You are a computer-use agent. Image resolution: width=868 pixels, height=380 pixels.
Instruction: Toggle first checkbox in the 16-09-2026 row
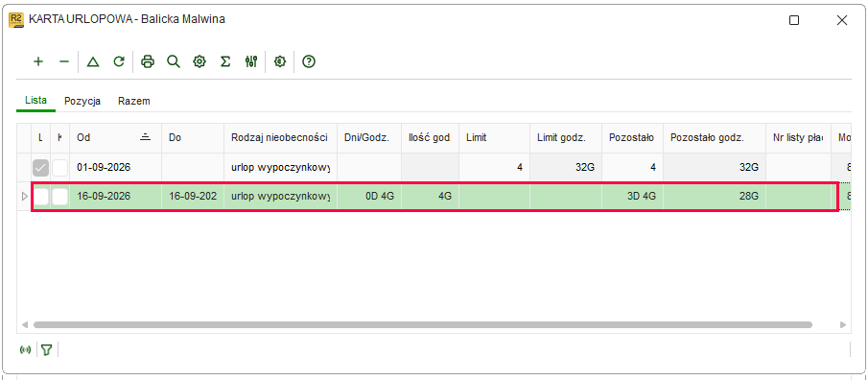[x=41, y=196]
